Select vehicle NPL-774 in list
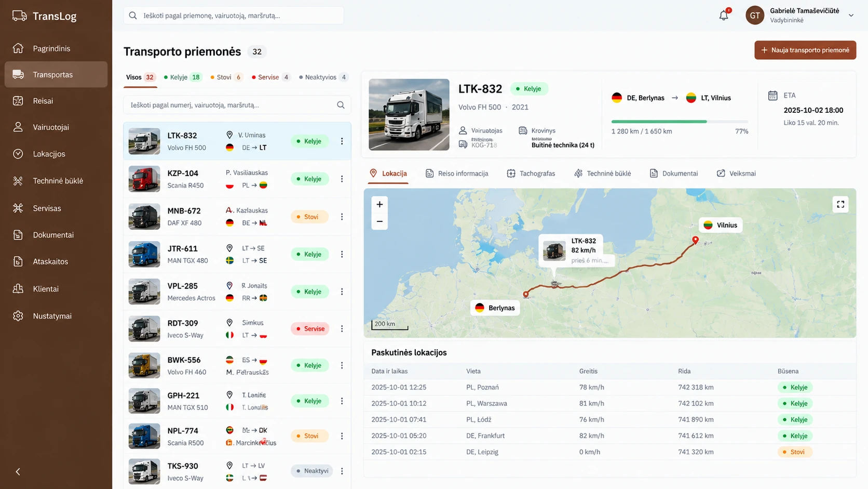 click(x=237, y=436)
